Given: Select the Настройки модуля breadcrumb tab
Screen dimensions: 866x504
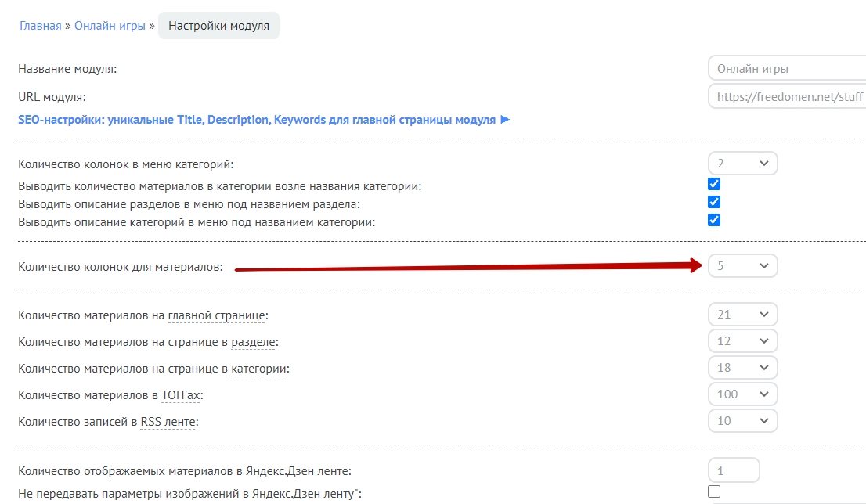Looking at the screenshot, I should (218, 26).
